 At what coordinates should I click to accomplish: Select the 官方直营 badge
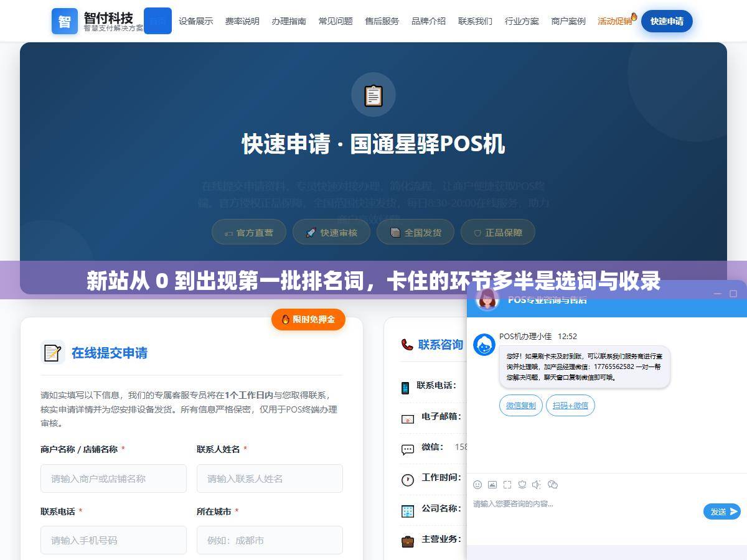[249, 232]
